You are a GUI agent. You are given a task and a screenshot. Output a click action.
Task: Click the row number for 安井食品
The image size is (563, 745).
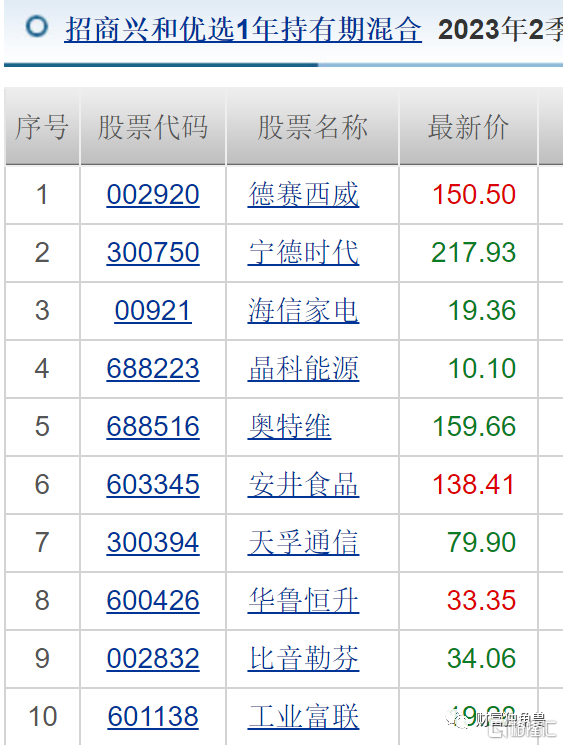[x=42, y=485]
